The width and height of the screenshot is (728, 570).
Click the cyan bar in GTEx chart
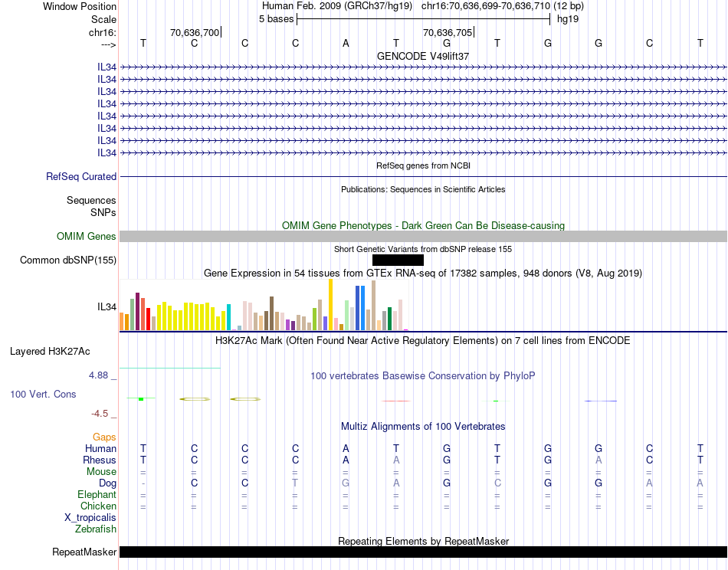coord(228,317)
